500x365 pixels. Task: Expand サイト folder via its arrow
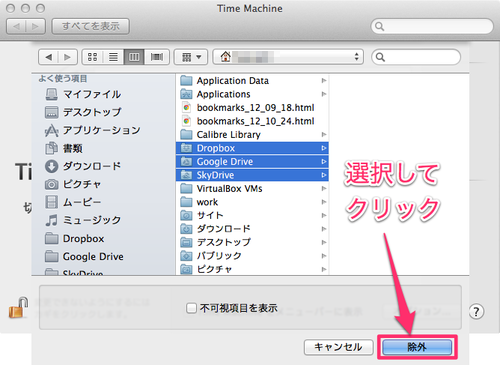(x=323, y=215)
